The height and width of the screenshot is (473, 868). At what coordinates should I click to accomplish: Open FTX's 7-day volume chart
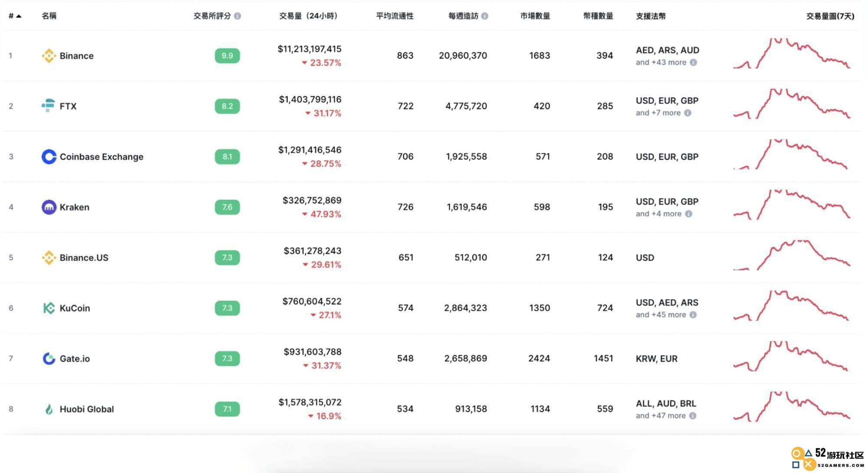coord(792,104)
